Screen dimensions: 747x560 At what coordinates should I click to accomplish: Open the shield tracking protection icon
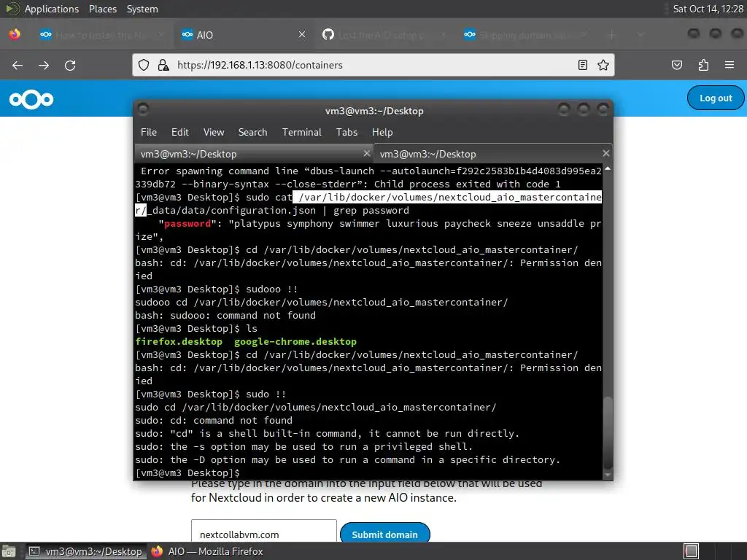pyautogui.click(x=144, y=65)
